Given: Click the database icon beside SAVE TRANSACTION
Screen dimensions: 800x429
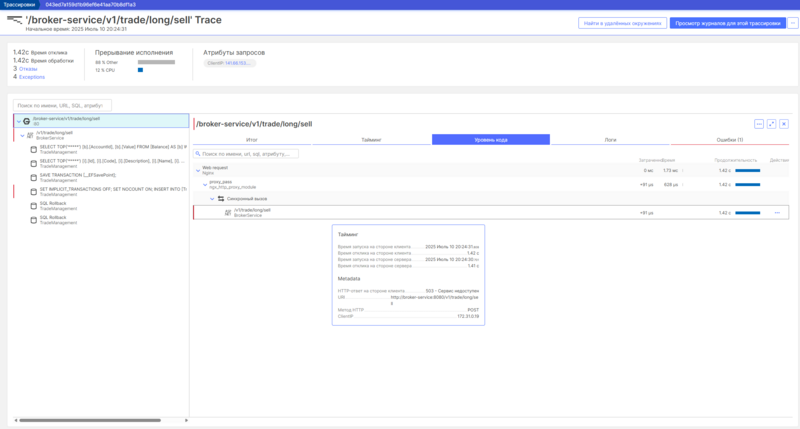Looking at the screenshot, I should click(x=33, y=178).
